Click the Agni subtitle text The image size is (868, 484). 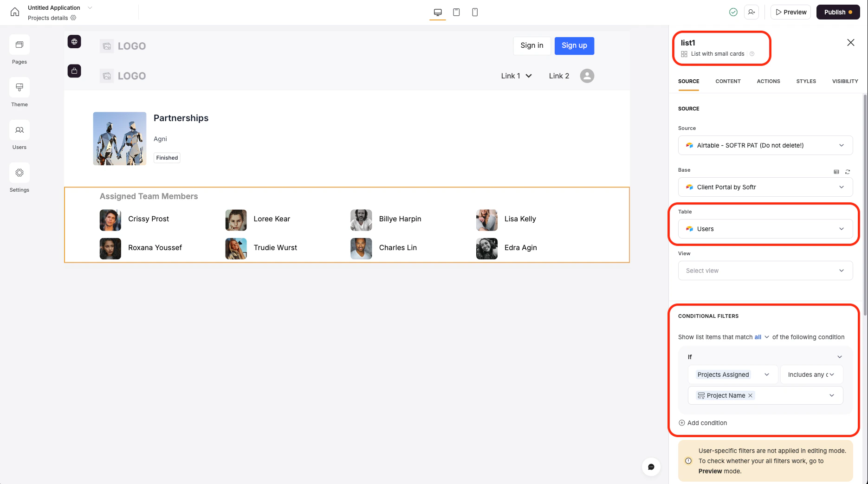coord(160,139)
